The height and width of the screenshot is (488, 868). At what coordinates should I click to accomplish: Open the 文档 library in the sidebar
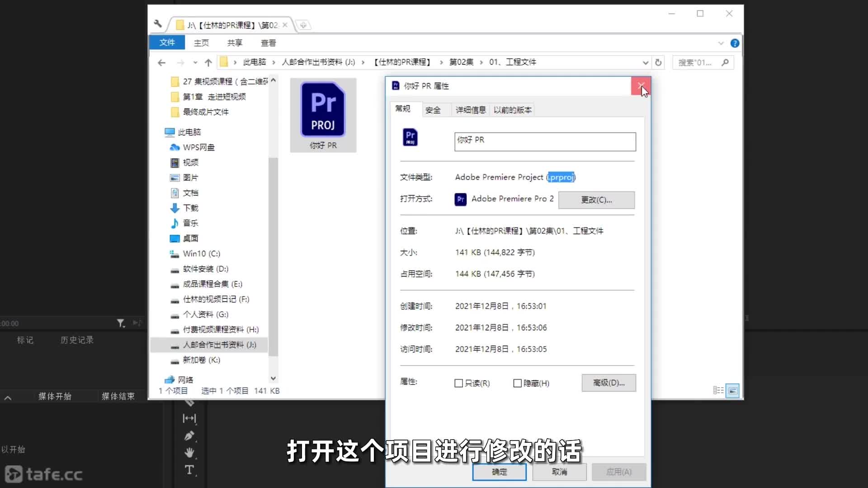(x=184, y=193)
